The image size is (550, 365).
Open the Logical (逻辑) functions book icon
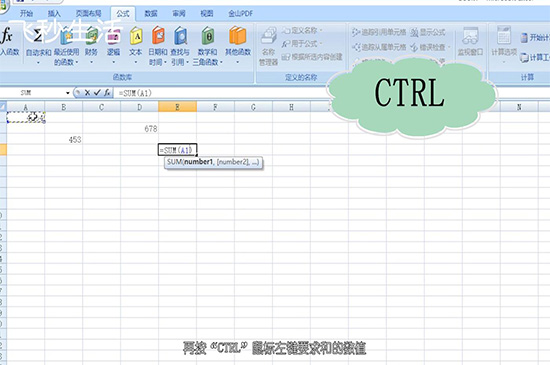pyautogui.click(x=113, y=36)
